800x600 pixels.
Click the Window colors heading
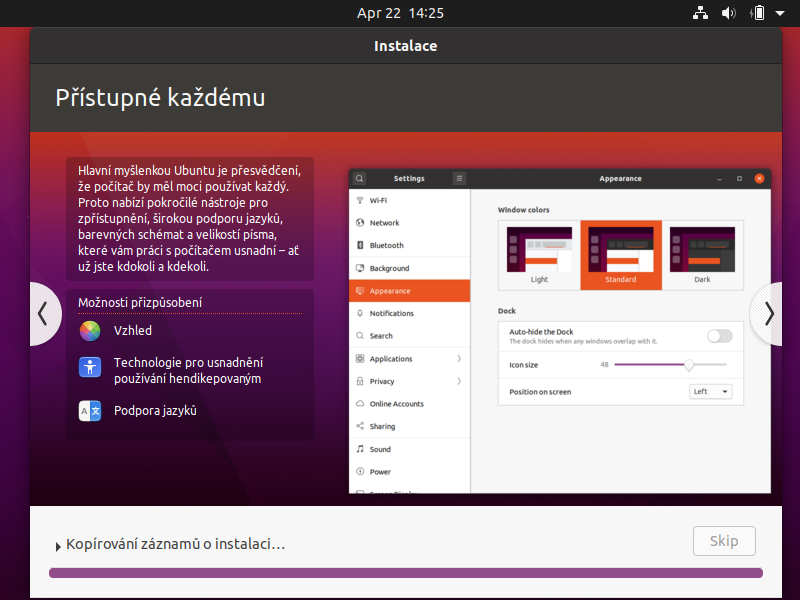click(523, 210)
